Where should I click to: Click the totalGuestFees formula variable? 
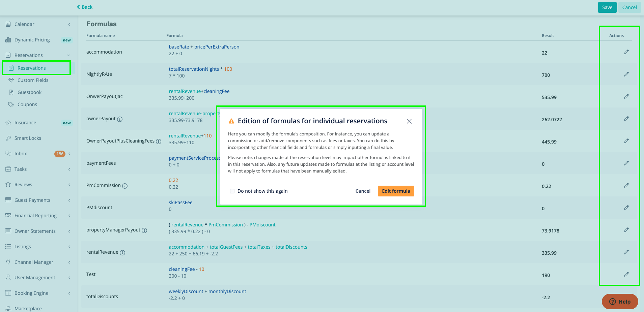[x=226, y=247]
